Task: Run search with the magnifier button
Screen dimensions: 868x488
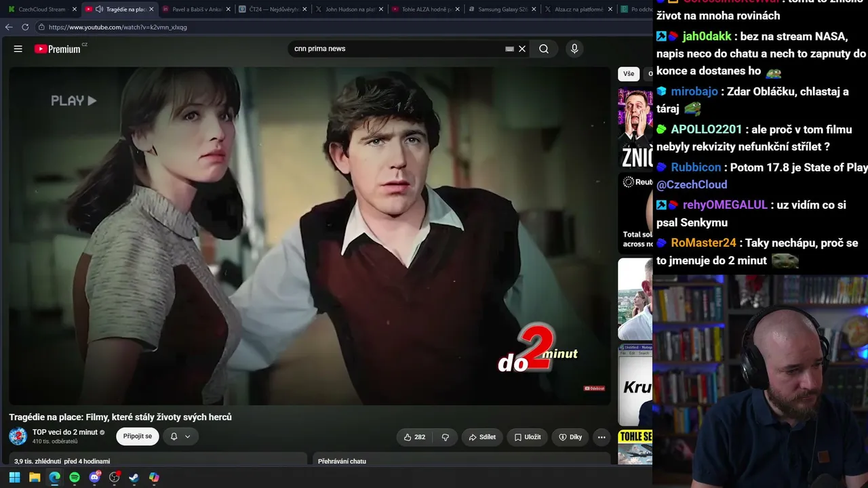Action: (544, 49)
